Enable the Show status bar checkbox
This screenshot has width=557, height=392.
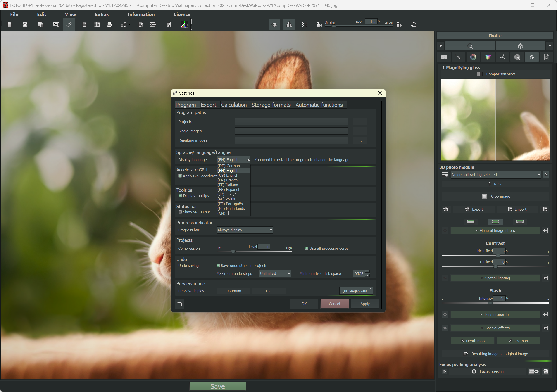(x=180, y=212)
